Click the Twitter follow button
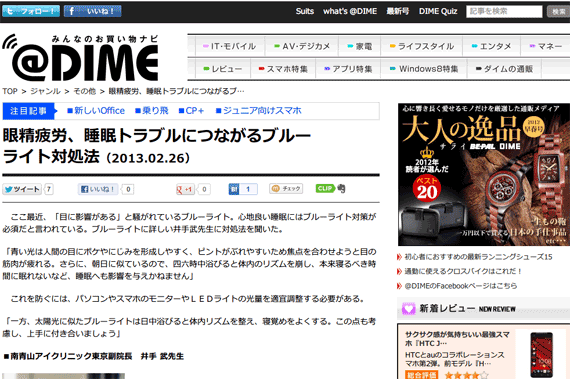 tap(31, 11)
